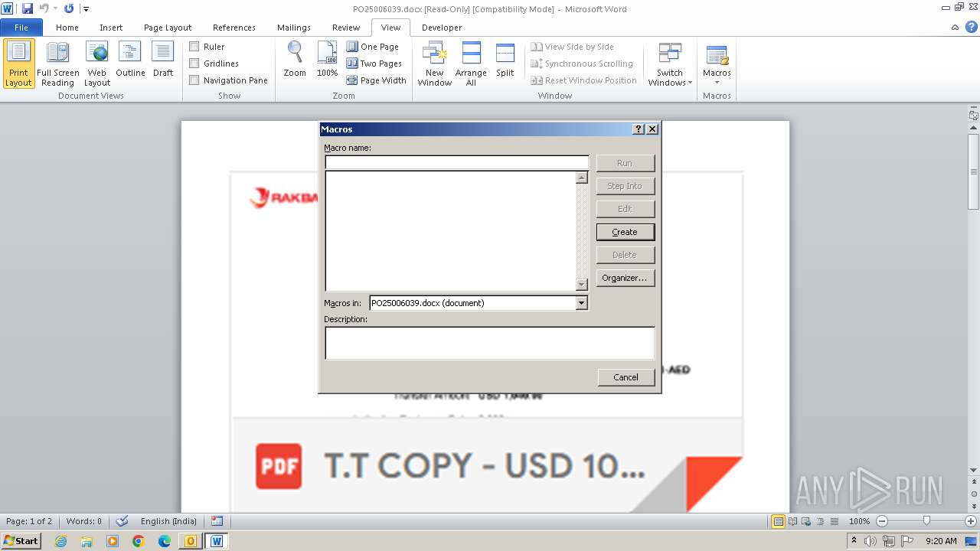Save using Quick Access toolbar icon
This screenshot has width=980, height=551.
27,8
